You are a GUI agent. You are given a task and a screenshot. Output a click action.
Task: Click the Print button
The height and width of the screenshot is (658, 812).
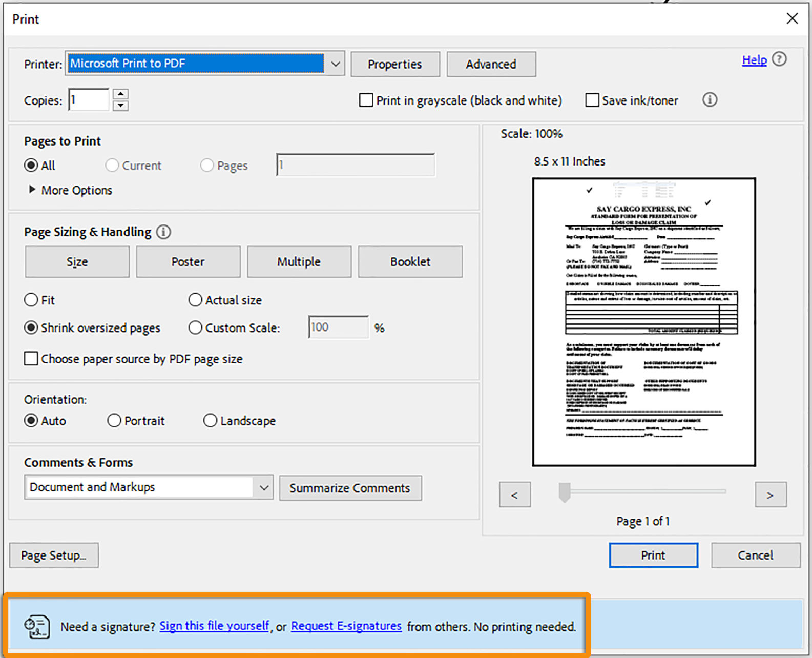(x=654, y=556)
